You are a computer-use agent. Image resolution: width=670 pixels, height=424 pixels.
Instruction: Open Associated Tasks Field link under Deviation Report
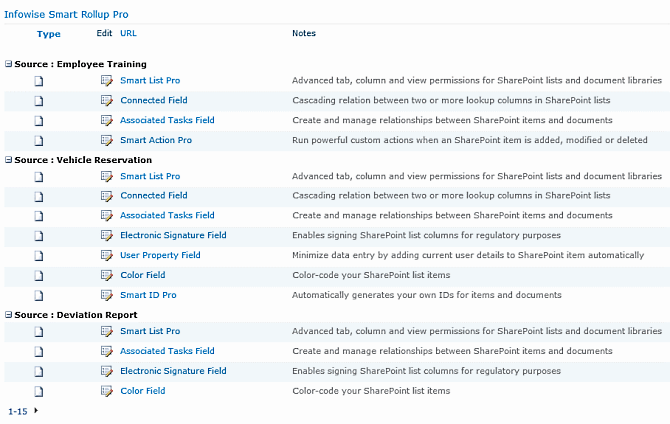167,351
